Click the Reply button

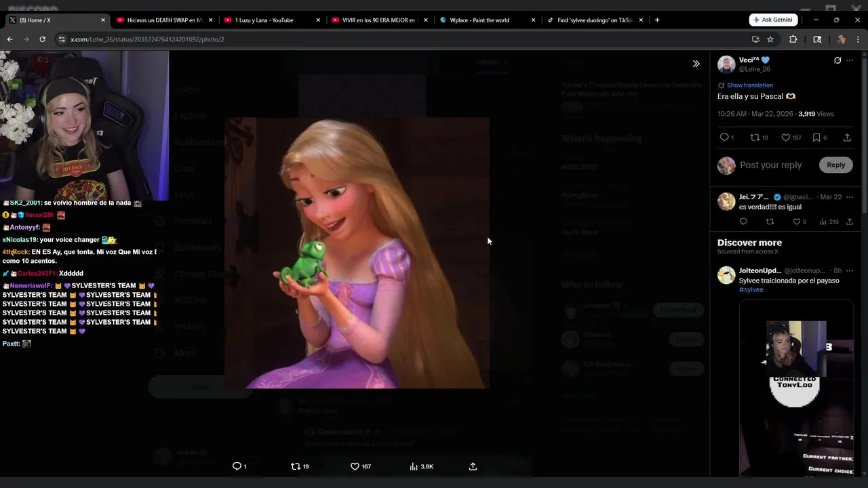click(835, 165)
